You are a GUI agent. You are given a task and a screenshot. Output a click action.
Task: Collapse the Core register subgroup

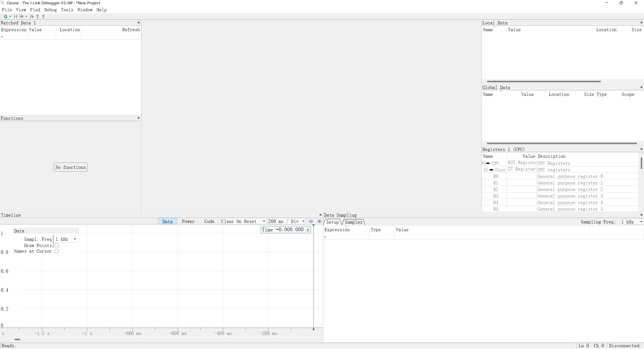[486, 170]
